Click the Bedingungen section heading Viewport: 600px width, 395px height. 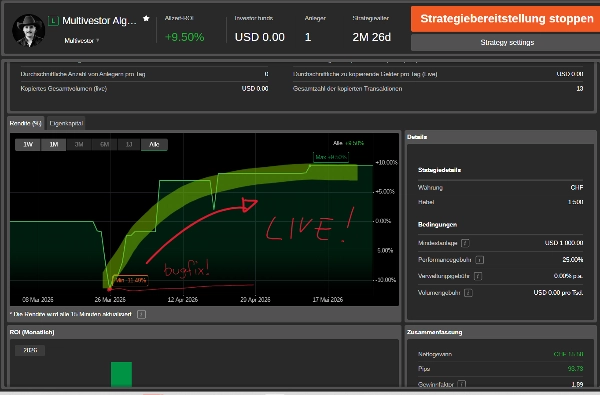(437, 225)
